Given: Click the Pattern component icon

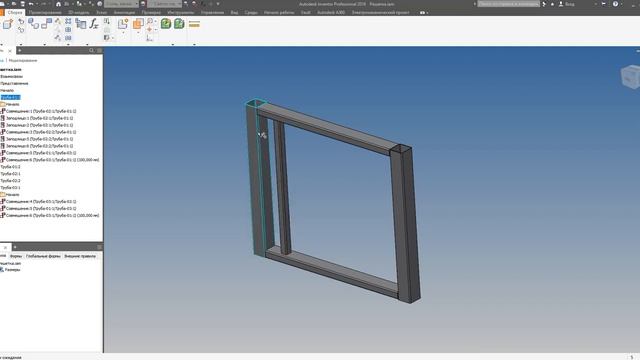Looking at the screenshot, I should coord(68,21).
